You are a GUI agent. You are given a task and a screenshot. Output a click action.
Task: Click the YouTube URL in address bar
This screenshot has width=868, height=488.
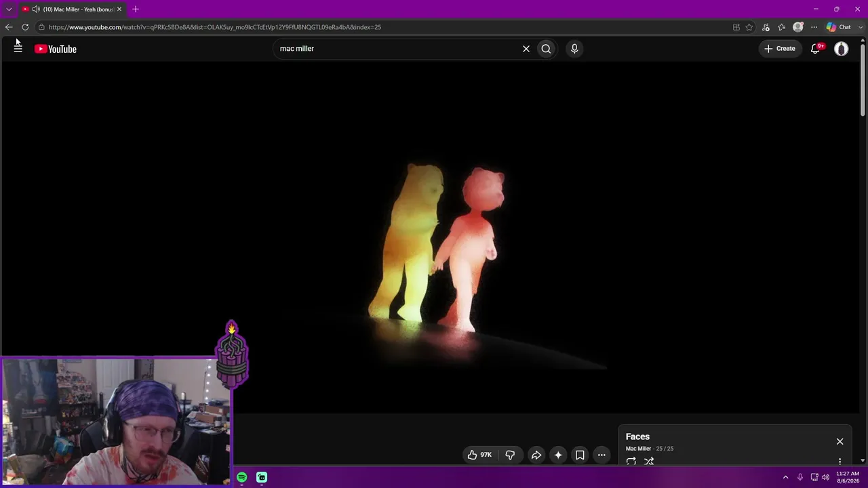215,27
